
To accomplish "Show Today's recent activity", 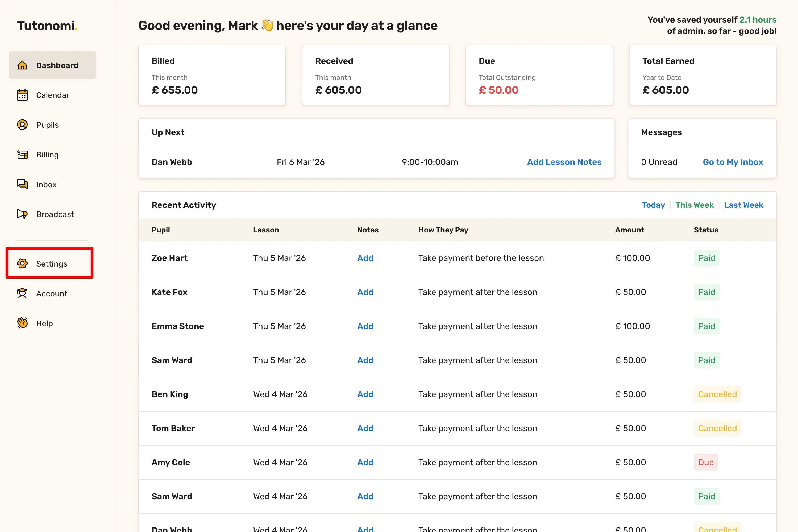I will [x=653, y=205].
